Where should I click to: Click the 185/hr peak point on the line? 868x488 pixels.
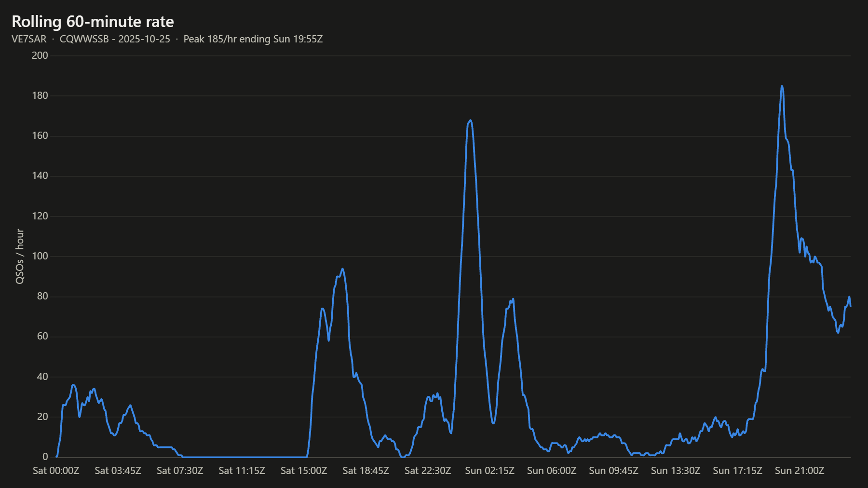point(782,86)
